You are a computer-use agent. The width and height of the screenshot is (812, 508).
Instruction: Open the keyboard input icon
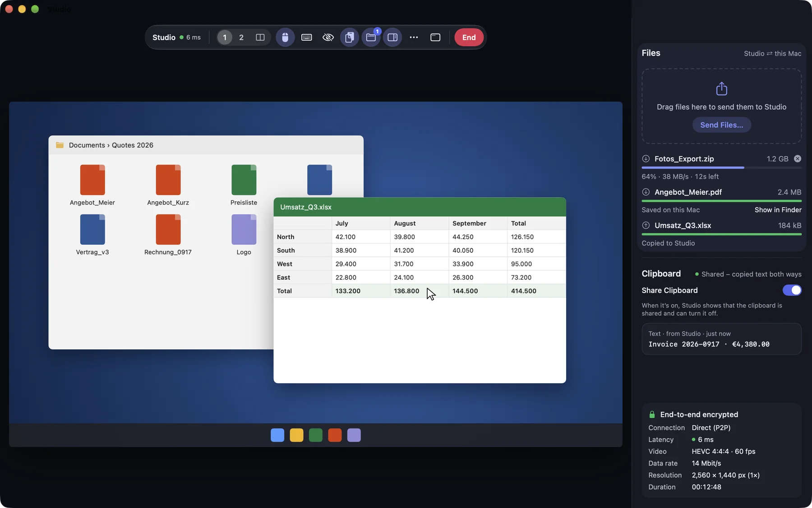pyautogui.click(x=306, y=37)
